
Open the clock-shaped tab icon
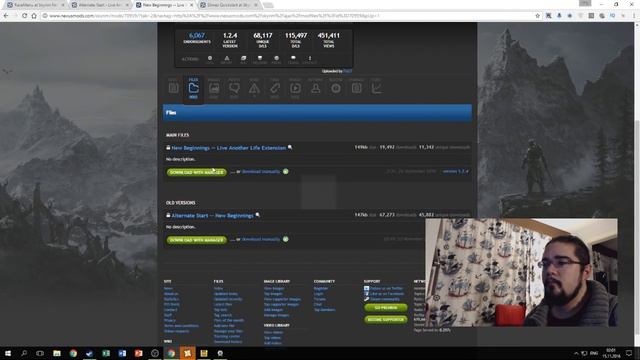coord(336,88)
